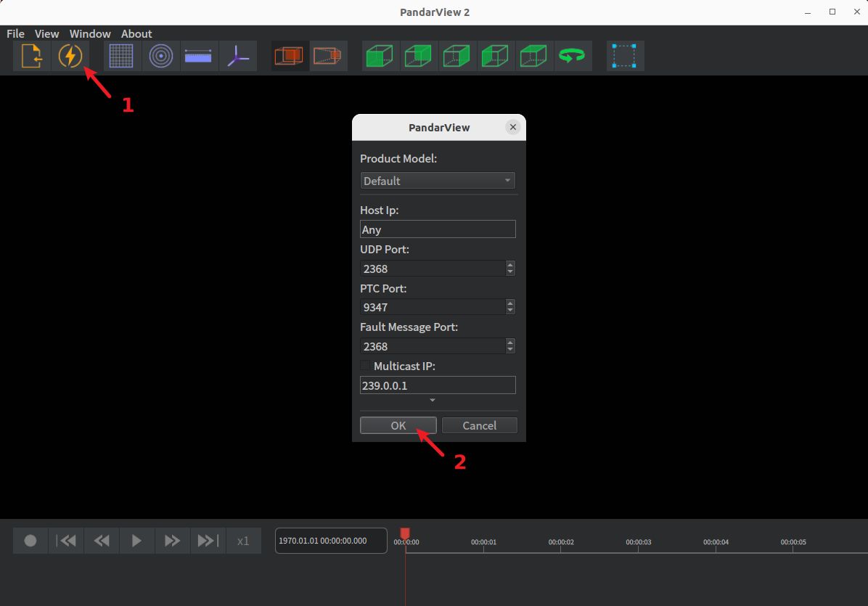Click the Fault Message Port field

pyautogui.click(x=433, y=346)
